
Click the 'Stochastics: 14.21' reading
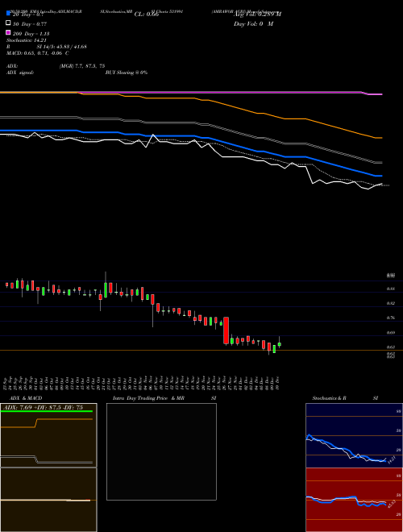[26, 40]
